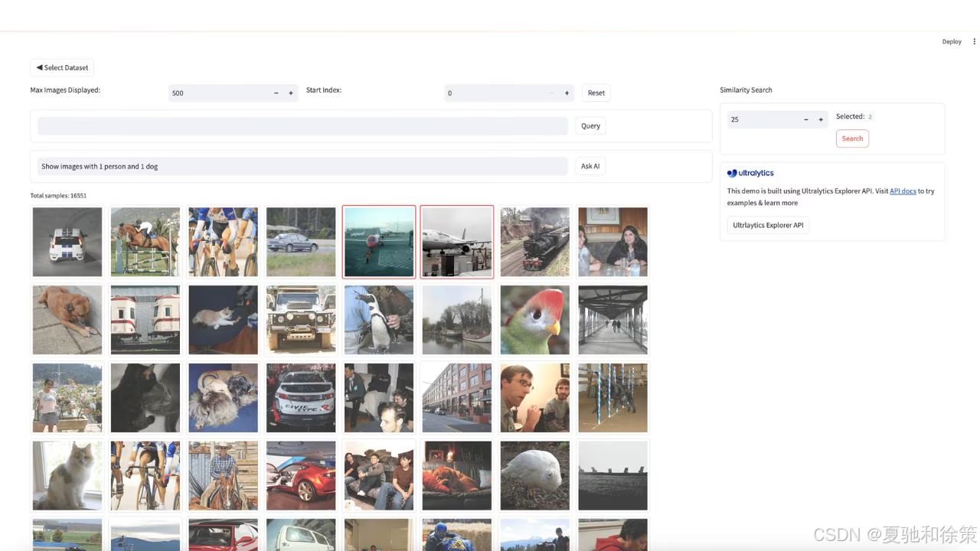980x551 pixels.
Task: Select the woman standing in garden thumbnail
Action: click(x=67, y=398)
